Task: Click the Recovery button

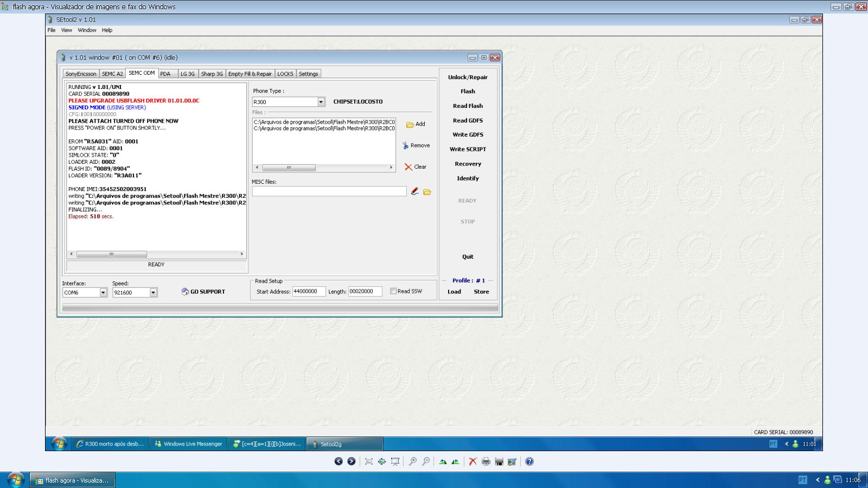Action: pyautogui.click(x=468, y=164)
